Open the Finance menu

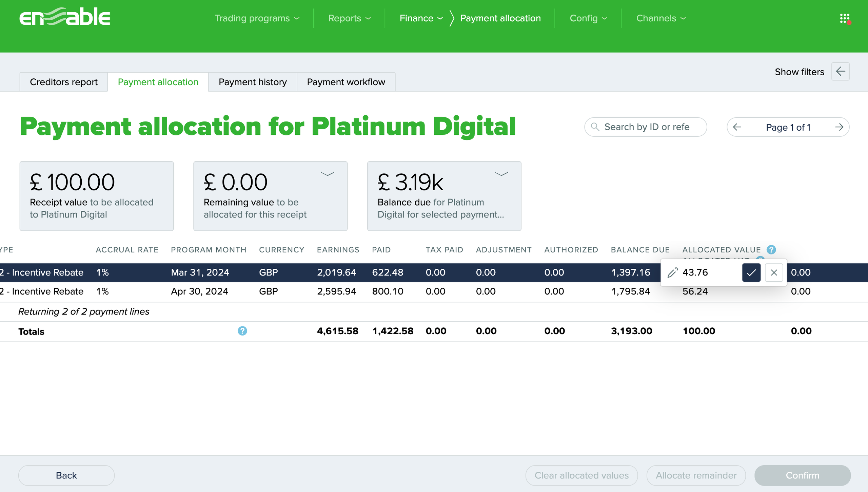coord(421,18)
